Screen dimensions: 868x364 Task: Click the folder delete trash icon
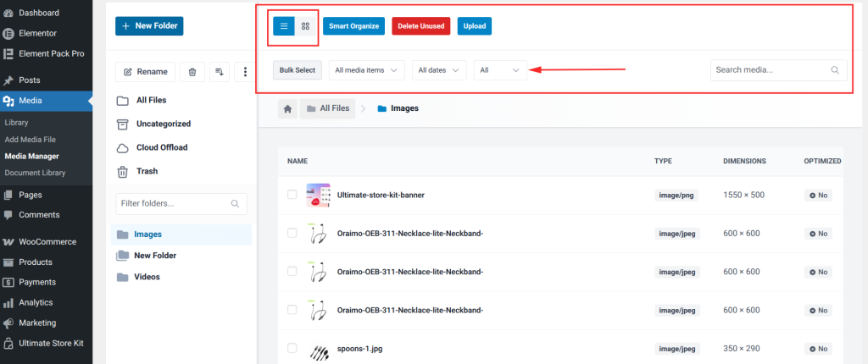192,72
